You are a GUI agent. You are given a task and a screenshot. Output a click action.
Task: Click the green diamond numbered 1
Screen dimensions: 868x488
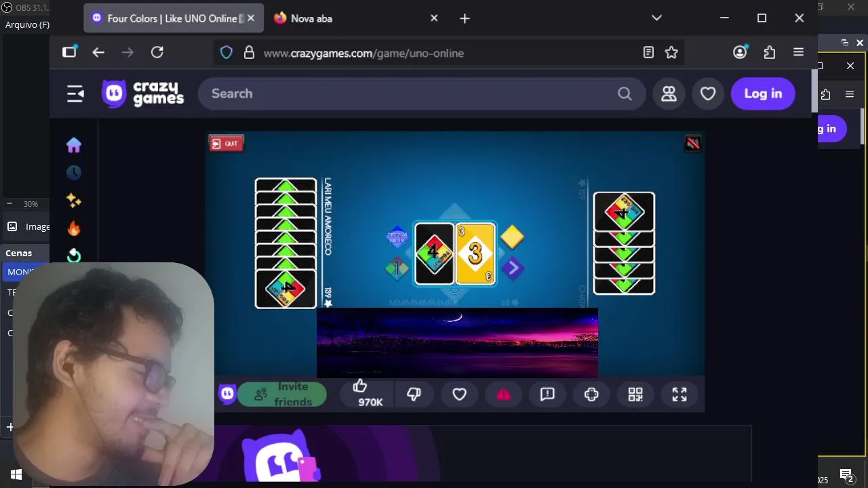[x=397, y=268]
